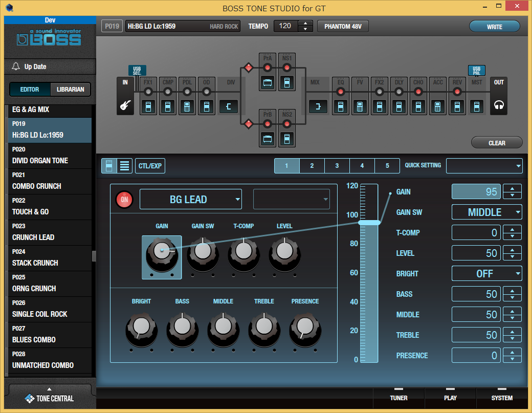
Task: Select the FX2 effect pedal icon
Action: 380,106
